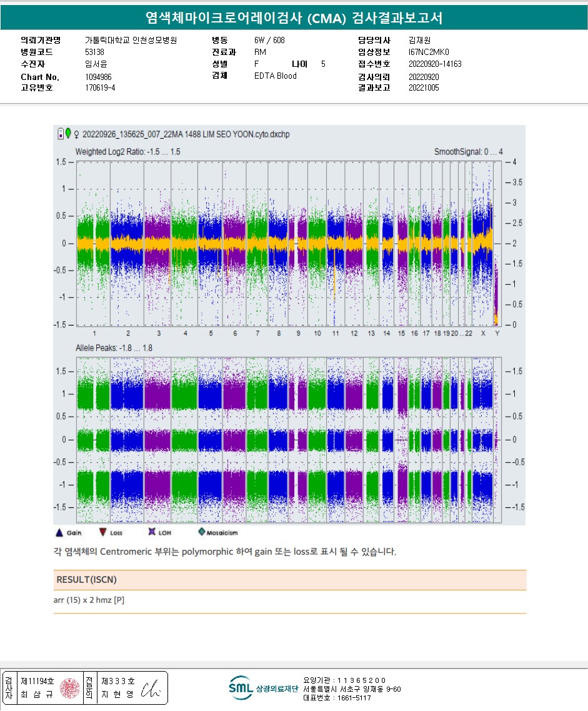Click the blue Gain triangle icon
The height and width of the screenshot is (711, 588).
(x=59, y=532)
